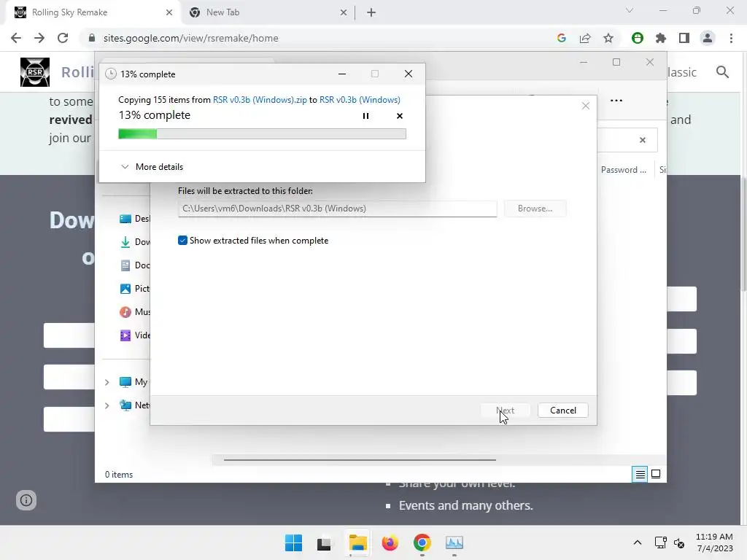This screenshot has height=560, width=747.
Task: Select Desktop in Explorer sidebar
Action: [x=135, y=219]
